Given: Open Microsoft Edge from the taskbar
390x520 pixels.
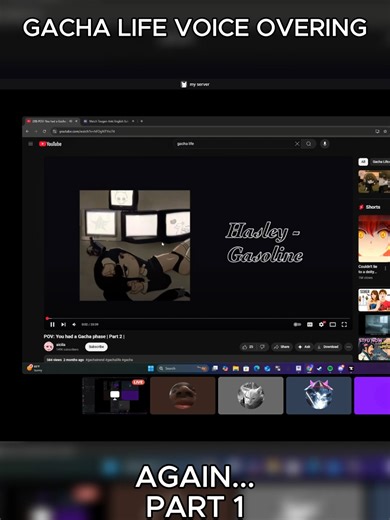Looking at the screenshot, I should [x=257, y=368].
